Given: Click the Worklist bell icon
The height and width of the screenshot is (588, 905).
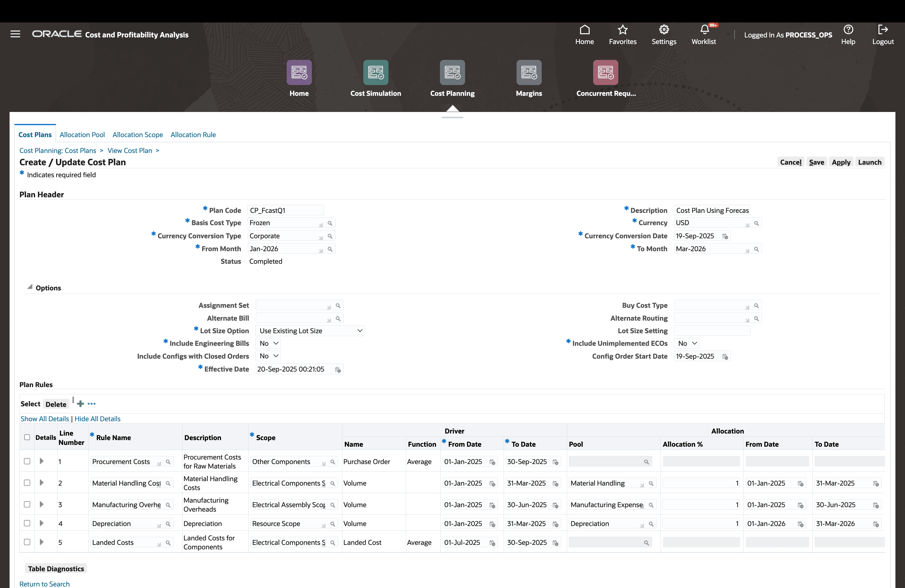Looking at the screenshot, I should [x=704, y=30].
